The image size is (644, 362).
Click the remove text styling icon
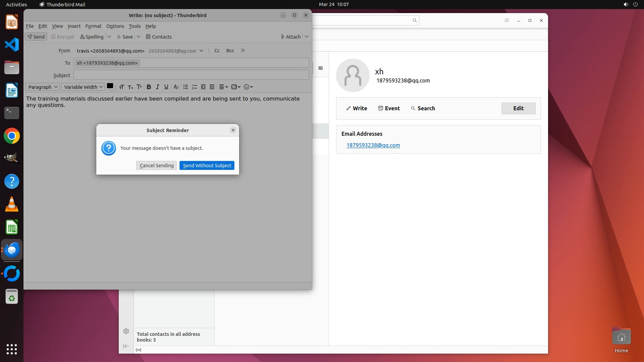[176, 87]
